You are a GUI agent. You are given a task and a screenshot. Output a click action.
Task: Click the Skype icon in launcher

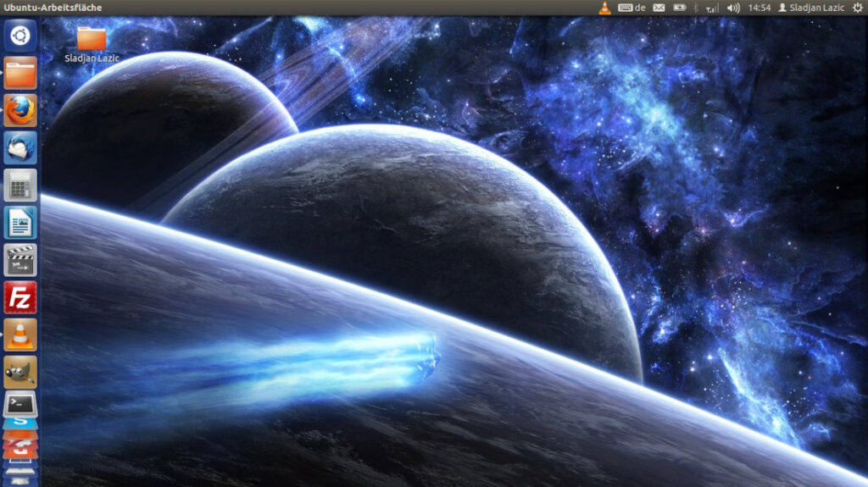coord(20,423)
